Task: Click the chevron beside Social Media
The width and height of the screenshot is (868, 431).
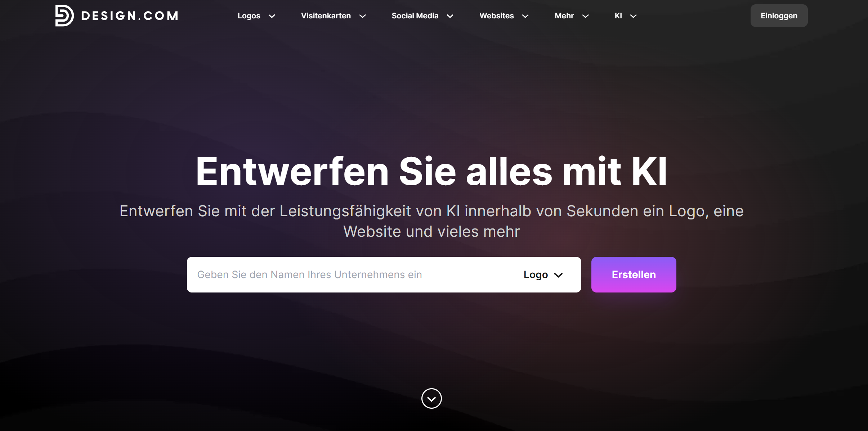Action: pyautogui.click(x=450, y=16)
